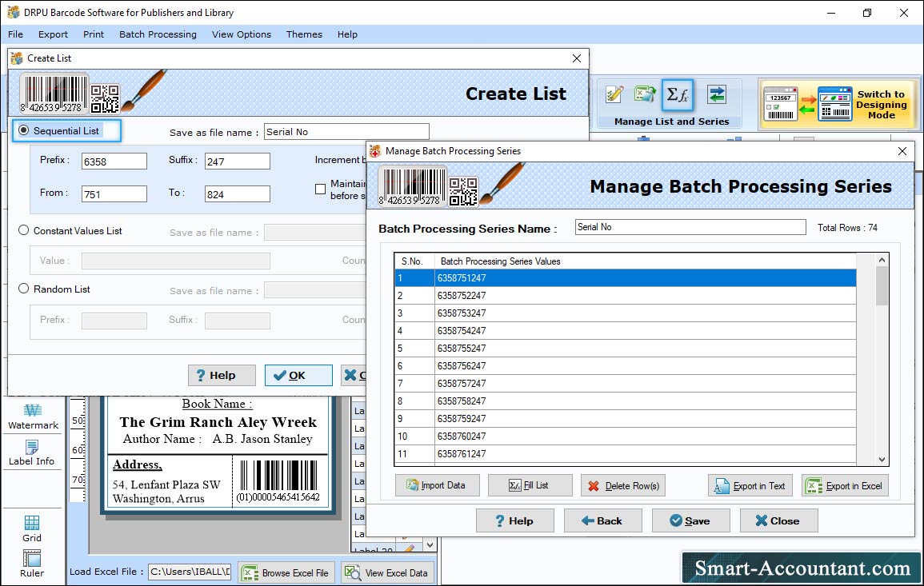
Task: Click Export in Text button
Action: point(750,485)
